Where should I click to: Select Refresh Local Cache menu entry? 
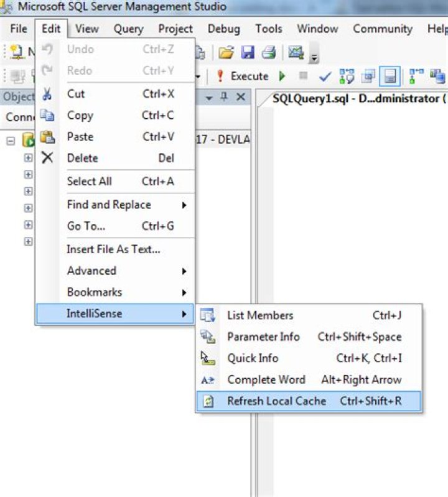click(309, 401)
